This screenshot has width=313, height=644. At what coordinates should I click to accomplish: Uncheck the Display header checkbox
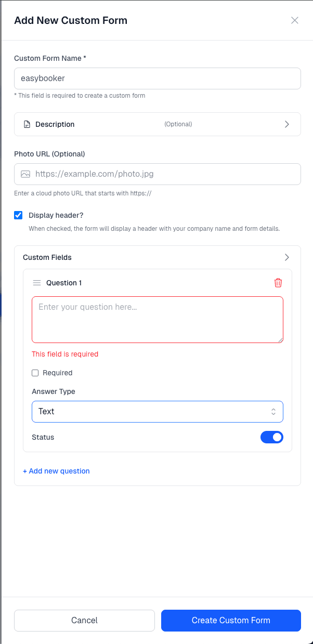18,215
